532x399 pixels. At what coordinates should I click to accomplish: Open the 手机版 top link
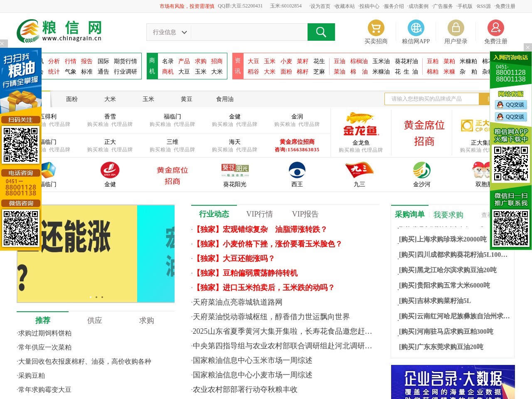coord(464,6)
